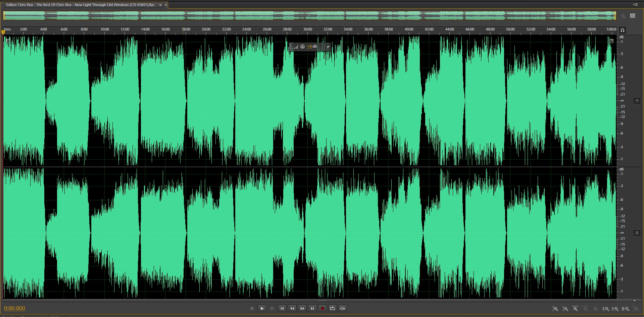The width and height of the screenshot is (644, 317).
Task: Click the 30:00 mark on the timeline ruler
Action: click(307, 30)
